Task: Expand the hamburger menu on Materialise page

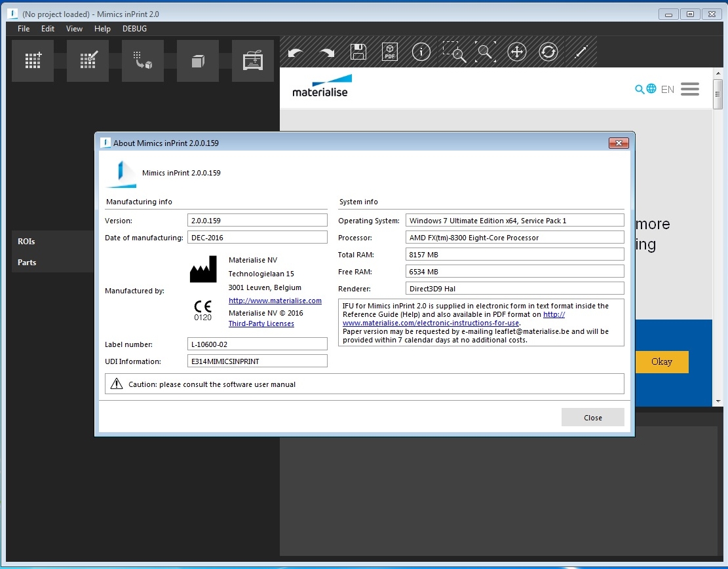Action: [689, 89]
